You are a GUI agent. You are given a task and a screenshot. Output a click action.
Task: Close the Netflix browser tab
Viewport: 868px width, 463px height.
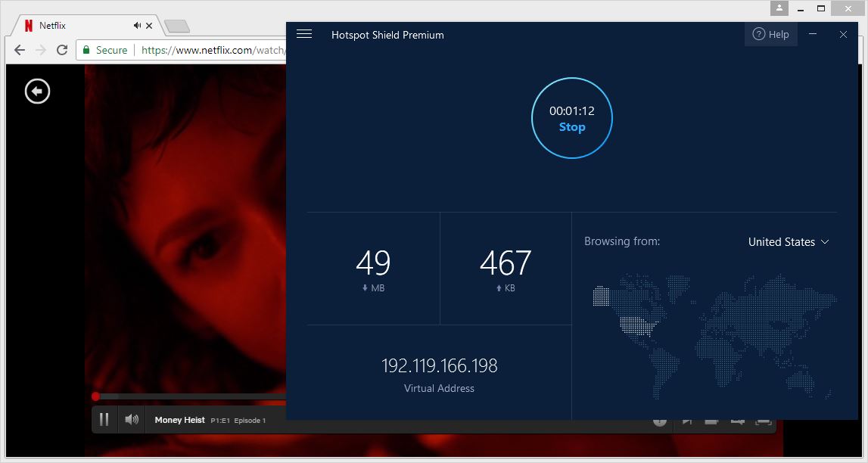click(x=149, y=26)
